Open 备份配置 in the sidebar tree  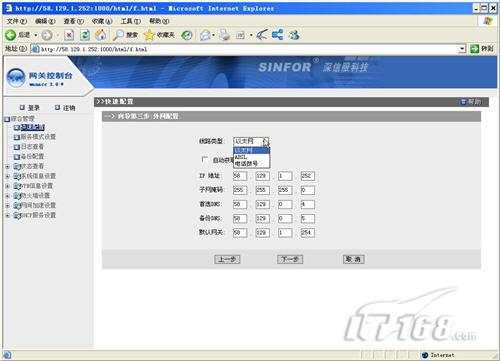(x=32, y=156)
